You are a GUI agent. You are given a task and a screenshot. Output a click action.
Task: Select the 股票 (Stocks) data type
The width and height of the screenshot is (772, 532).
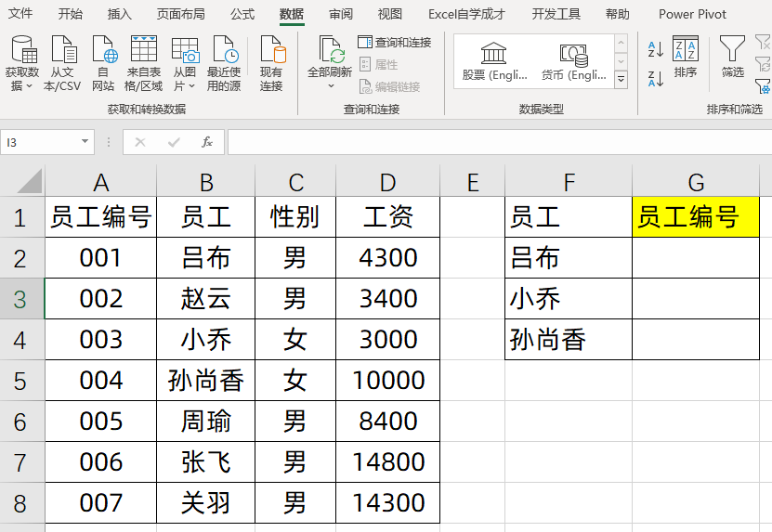tap(494, 61)
